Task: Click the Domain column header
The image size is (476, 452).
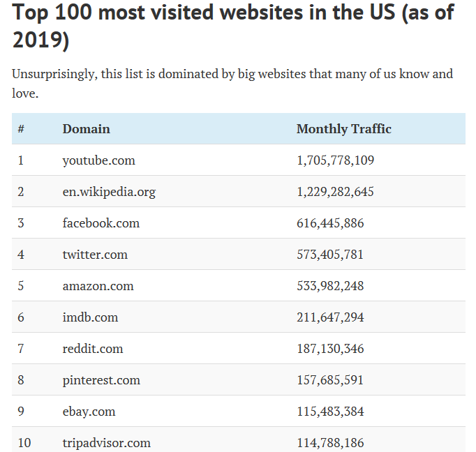Action: click(86, 129)
